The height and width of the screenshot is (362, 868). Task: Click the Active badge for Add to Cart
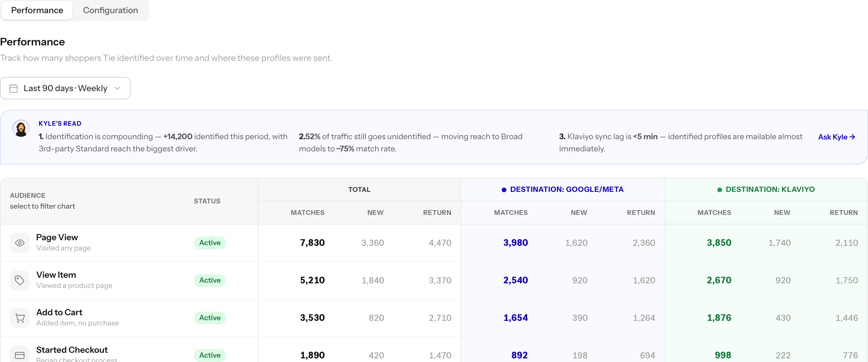point(209,318)
